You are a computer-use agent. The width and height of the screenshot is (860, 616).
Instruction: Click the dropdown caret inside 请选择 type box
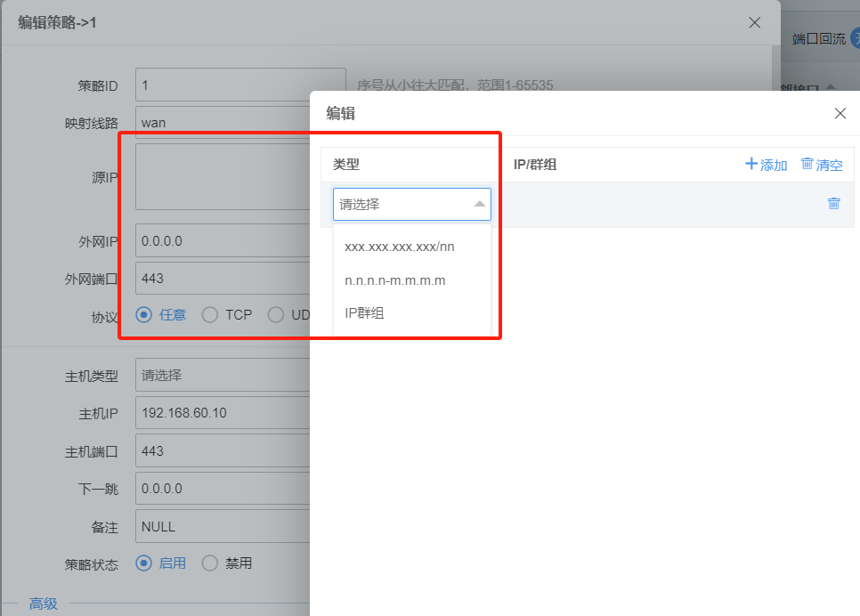pos(481,204)
